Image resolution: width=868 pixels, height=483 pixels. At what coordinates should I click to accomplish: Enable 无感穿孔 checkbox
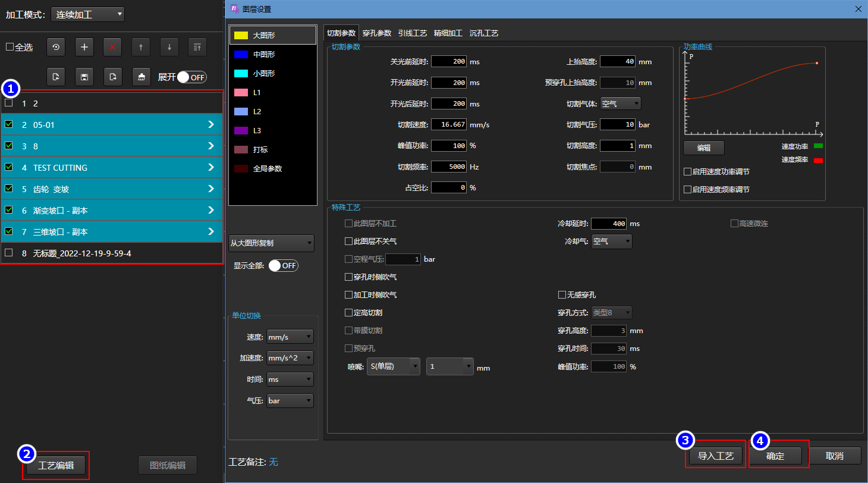[x=562, y=295]
